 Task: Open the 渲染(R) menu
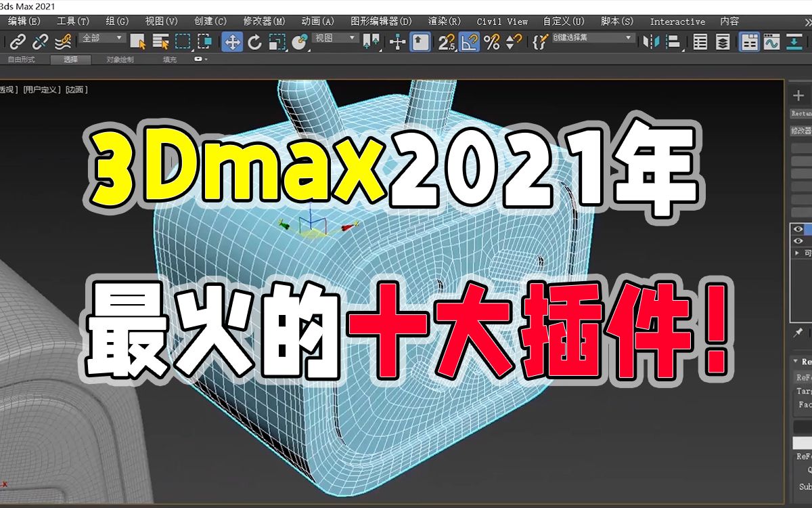(438, 22)
